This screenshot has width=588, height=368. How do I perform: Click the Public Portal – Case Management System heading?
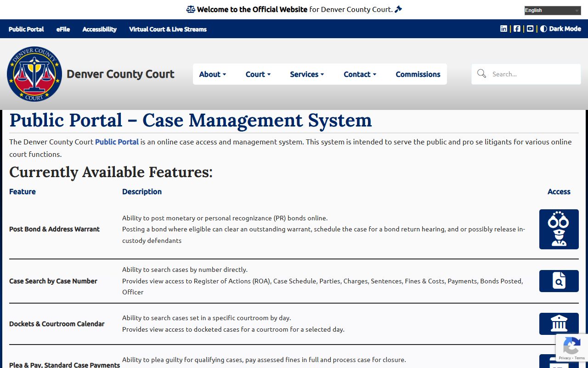190,121
